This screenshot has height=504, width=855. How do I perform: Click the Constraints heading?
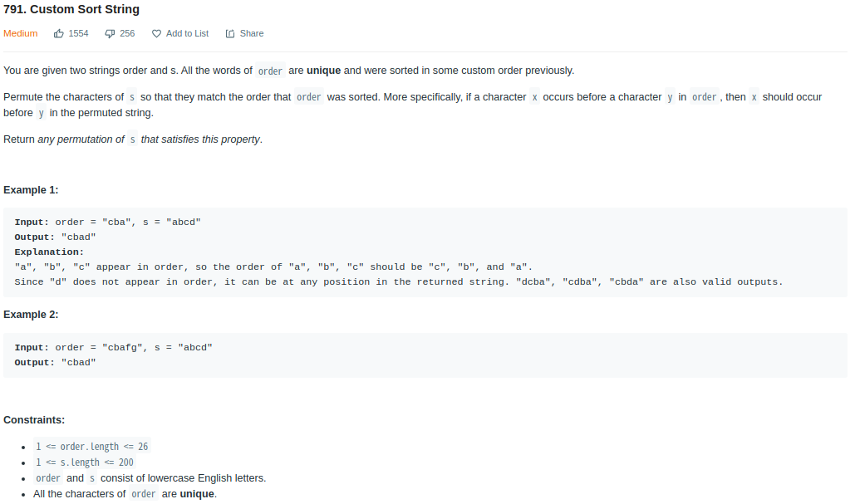pyautogui.click(x=34, y=420)
